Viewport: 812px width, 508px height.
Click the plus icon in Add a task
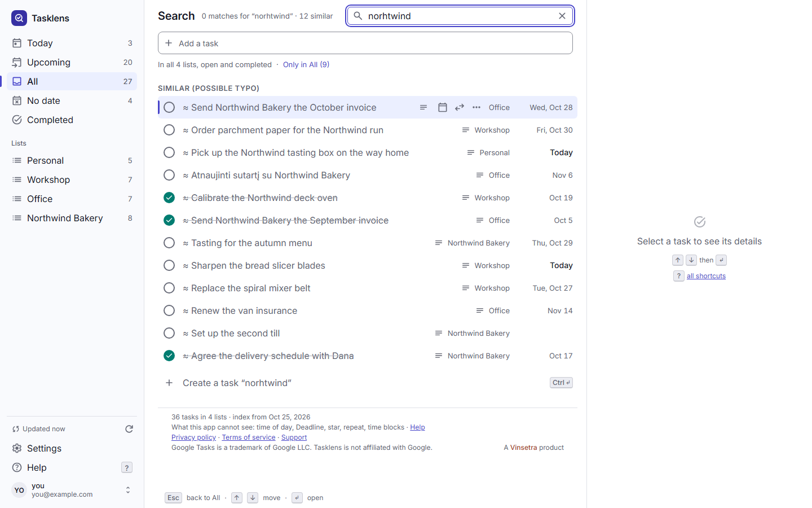coord(169,43)
